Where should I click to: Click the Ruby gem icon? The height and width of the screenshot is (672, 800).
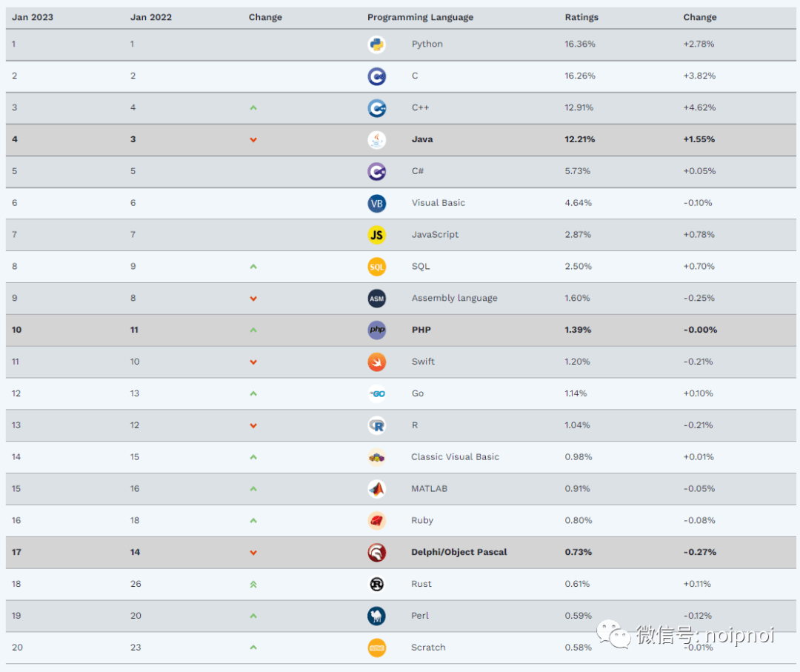pos(377,521)
